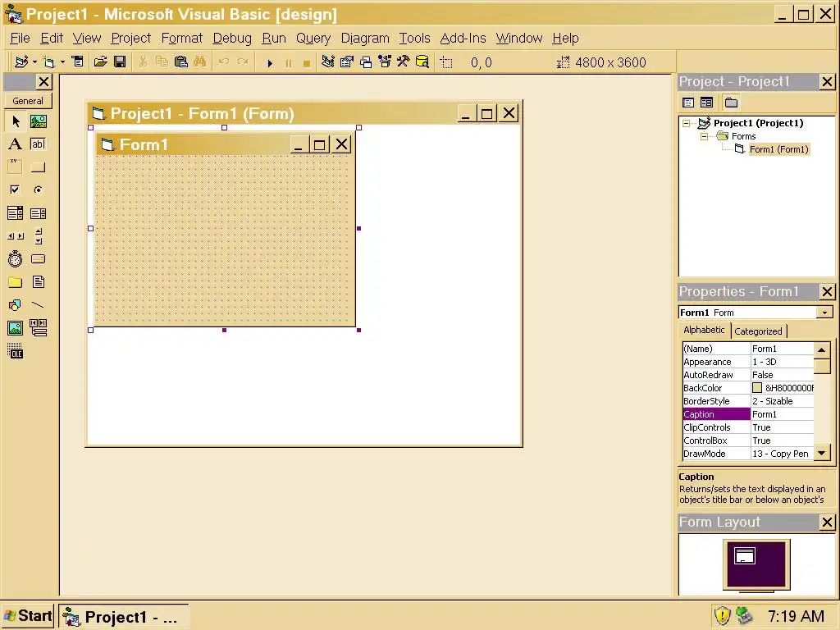This screenshot has height=630, width=840.
Task: Open the File menu
Action: (20, 38)
